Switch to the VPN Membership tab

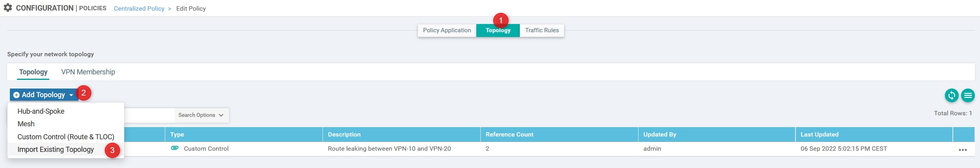88,72
